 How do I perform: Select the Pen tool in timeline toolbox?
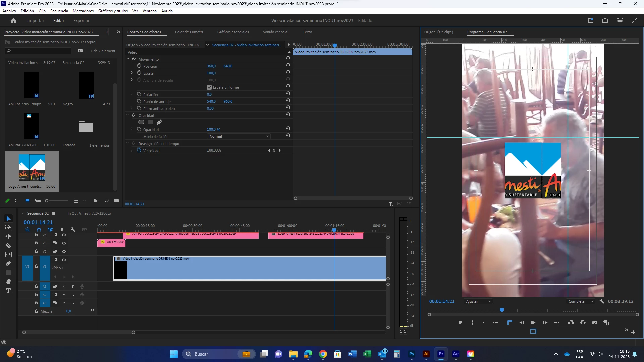coord(8,264)
